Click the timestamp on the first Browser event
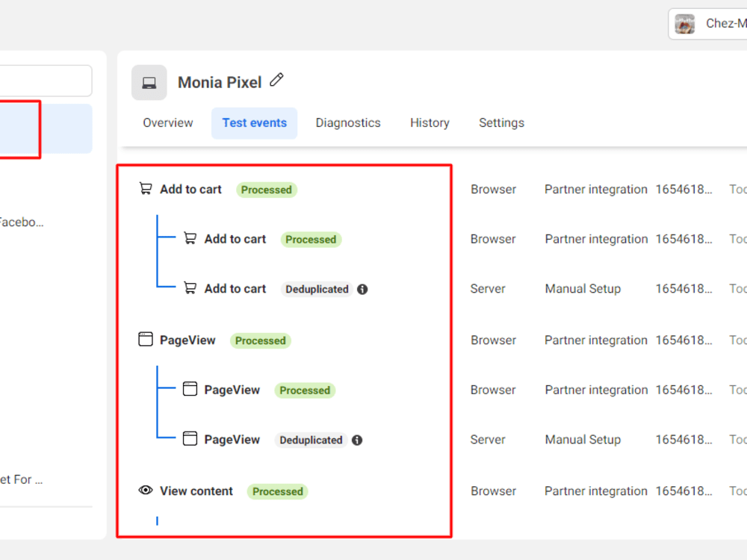747x560 pixels. coord(684,189)
